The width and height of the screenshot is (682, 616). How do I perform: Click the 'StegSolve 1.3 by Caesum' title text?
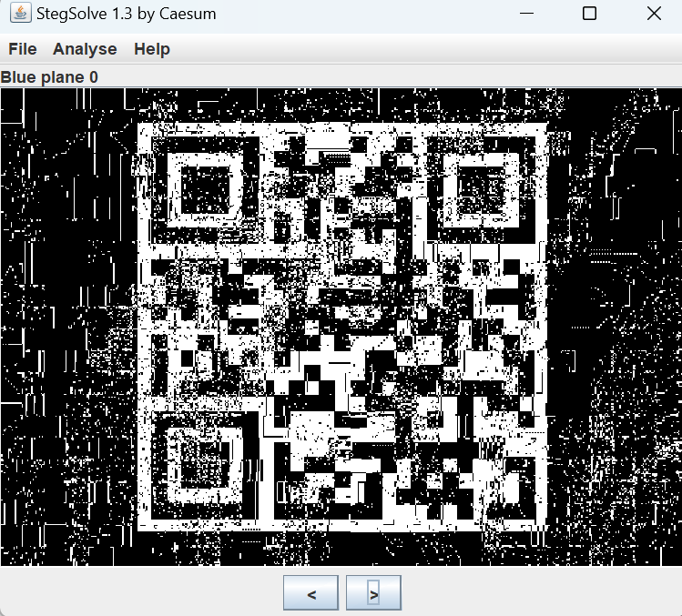pyautogui.click(x=127, y=14)
